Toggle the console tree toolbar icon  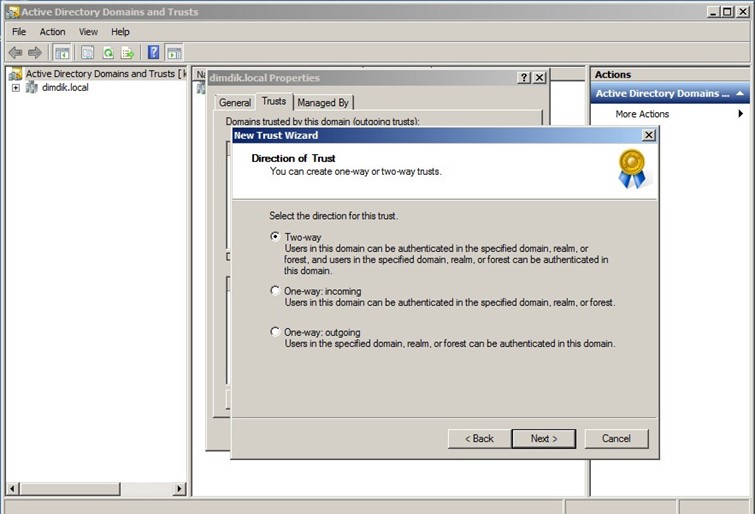62,53
